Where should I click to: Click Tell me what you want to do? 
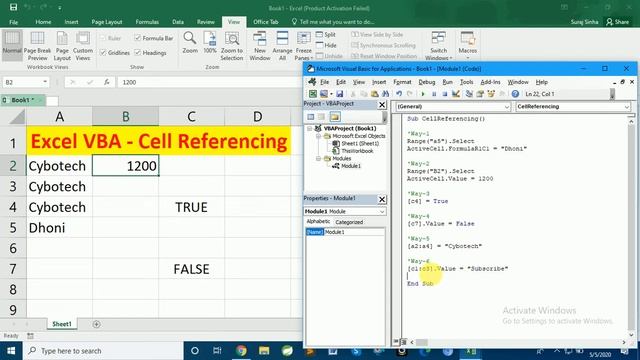(333, 22)
